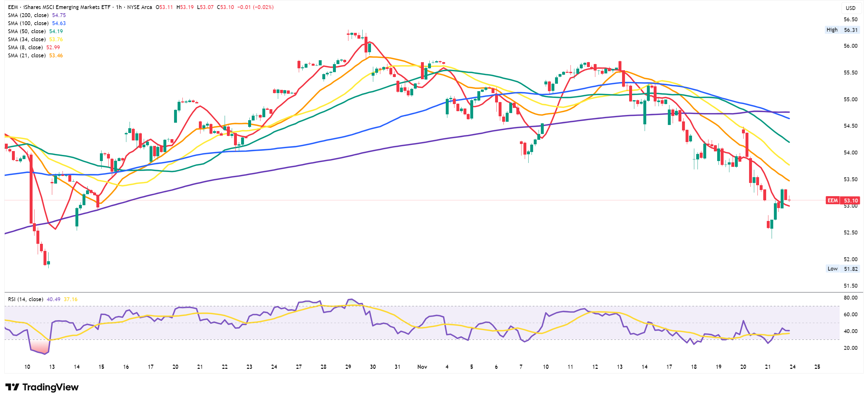Click the SMA (34, close) indicator label
868x401 pixels.
tap(27, 39)
